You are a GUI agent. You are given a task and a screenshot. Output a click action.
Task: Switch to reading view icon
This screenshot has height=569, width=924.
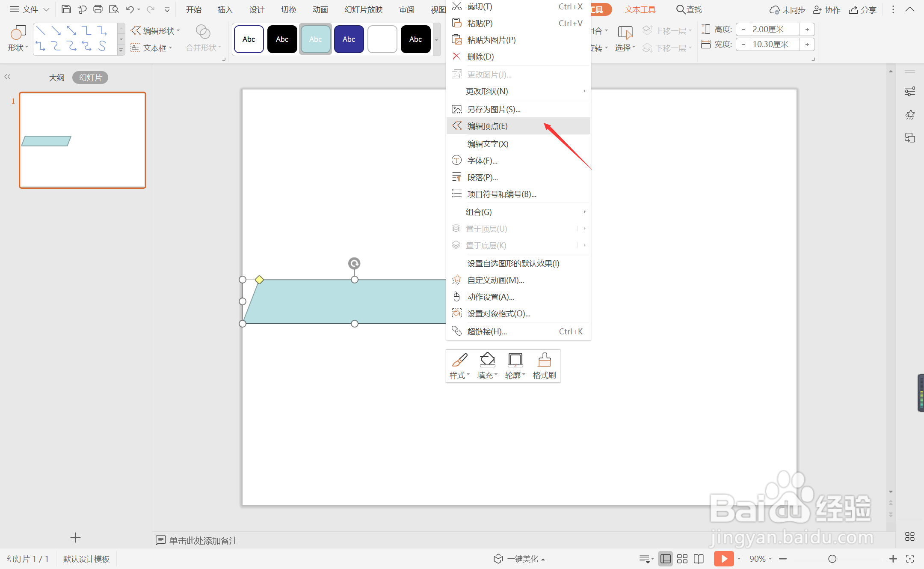click(x=699, y=559)
